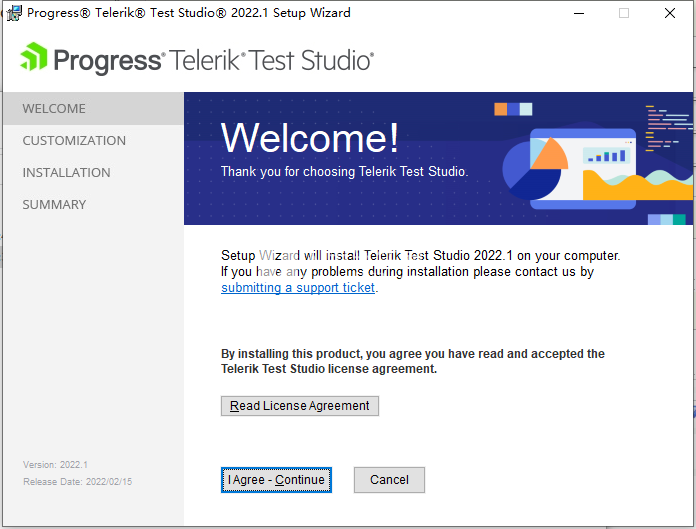
Task: Click I Agree - Continue to proceed
Action: 276,480
